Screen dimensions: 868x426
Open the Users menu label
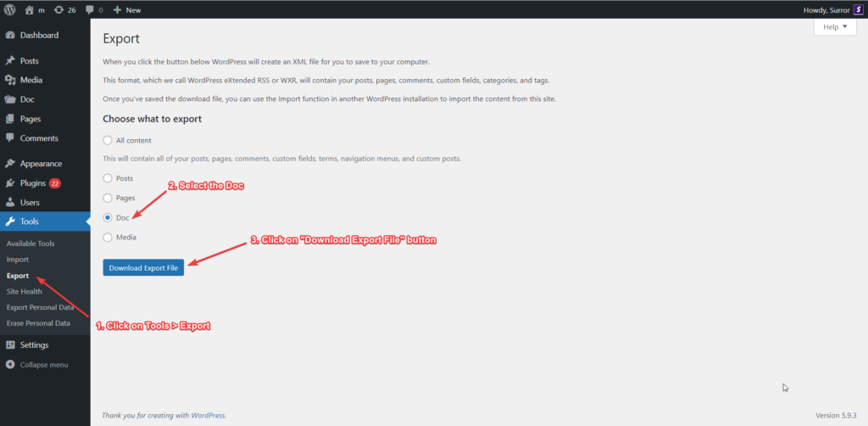pyautogui.click(x=30, y=203)
